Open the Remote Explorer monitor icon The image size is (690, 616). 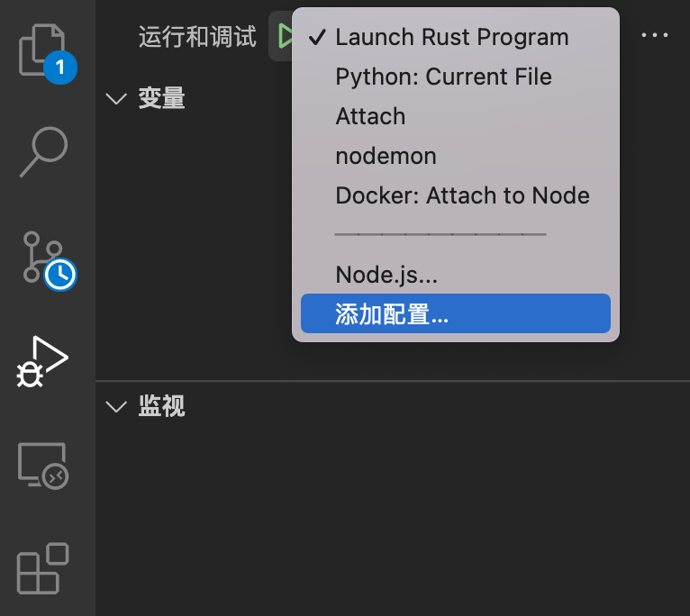(43, 466)
